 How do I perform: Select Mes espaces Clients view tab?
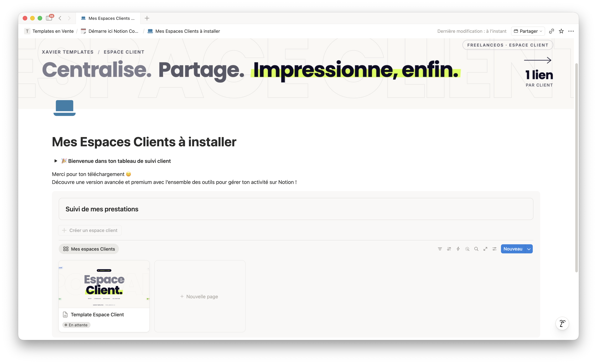tap(89, 249)
